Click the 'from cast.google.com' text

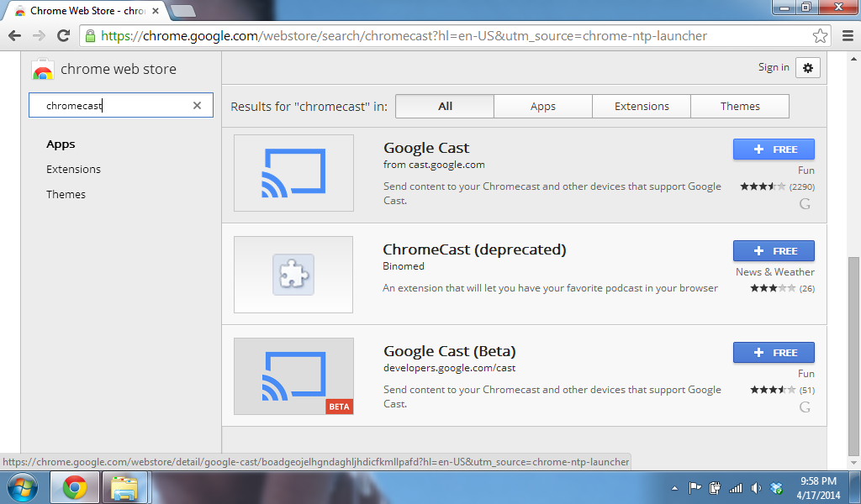click(434, 165)
